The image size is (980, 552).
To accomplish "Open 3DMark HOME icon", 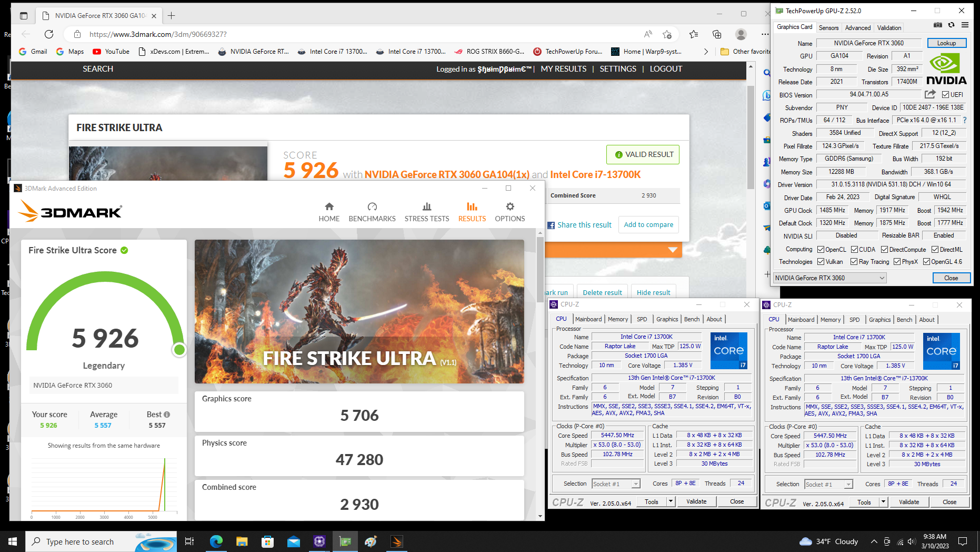I will tap(329, 212).
